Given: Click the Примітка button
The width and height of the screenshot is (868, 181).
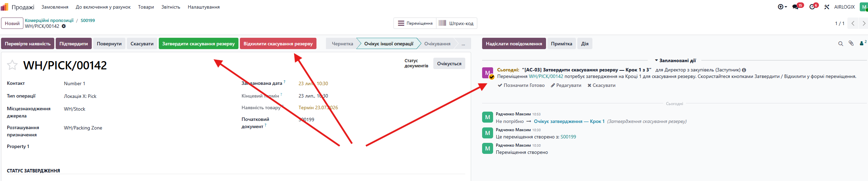Looking at the screenshot, I should point(561,44).
